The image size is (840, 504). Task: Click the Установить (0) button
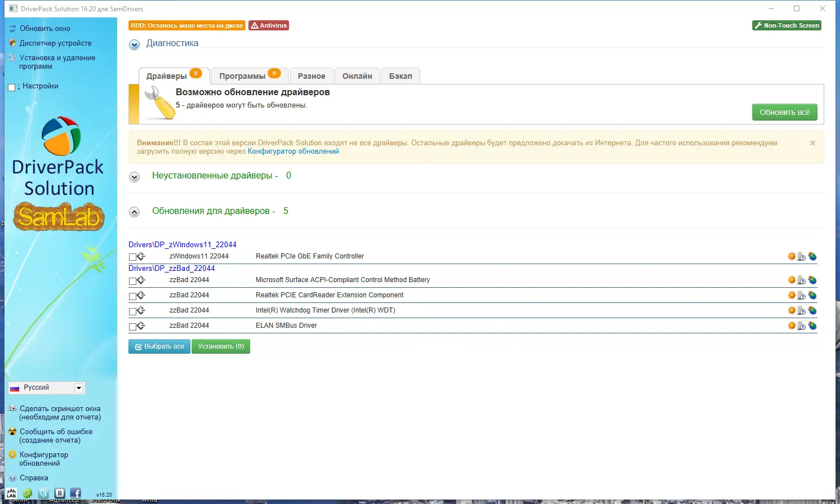221,346
